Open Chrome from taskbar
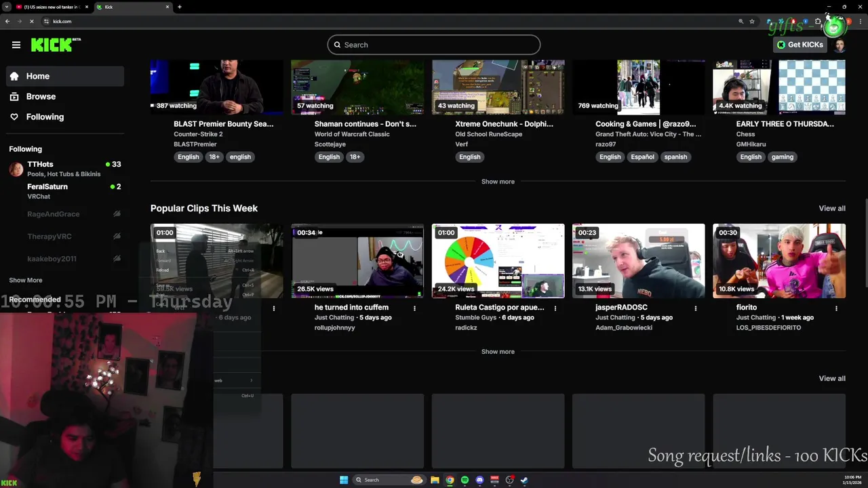The image size is (868, 488). point(450,480)
